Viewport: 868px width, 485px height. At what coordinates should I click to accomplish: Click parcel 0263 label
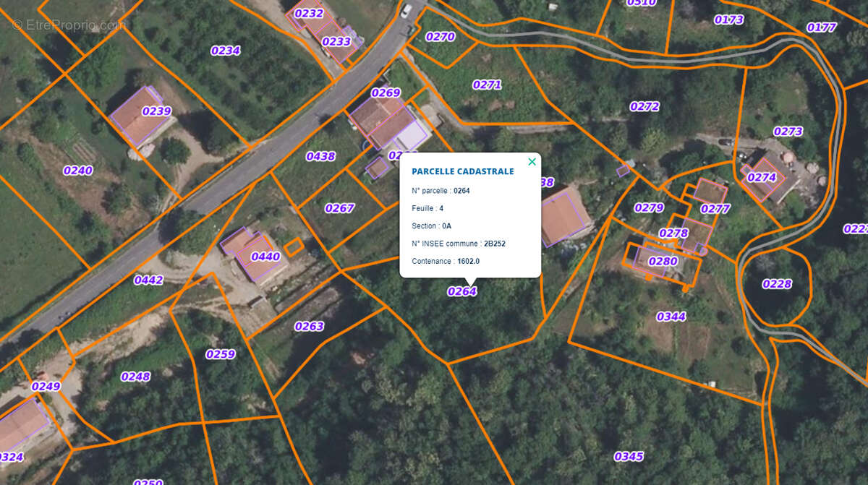[x=309, y=326]
